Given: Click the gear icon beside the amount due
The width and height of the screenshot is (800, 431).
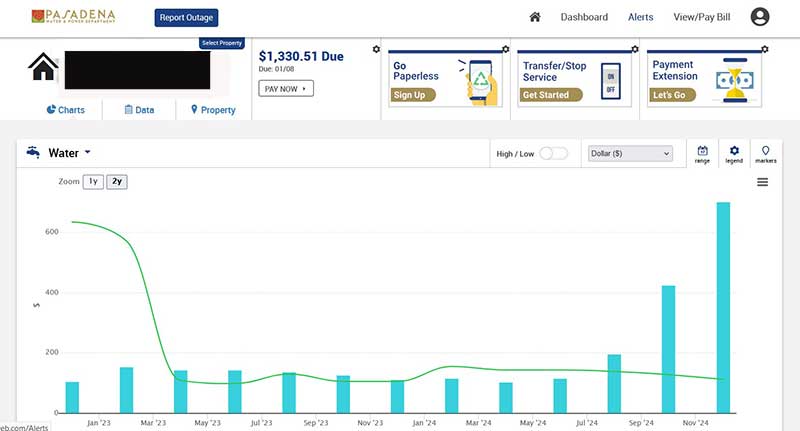Looking at the screenshot, I should point(376,49).
